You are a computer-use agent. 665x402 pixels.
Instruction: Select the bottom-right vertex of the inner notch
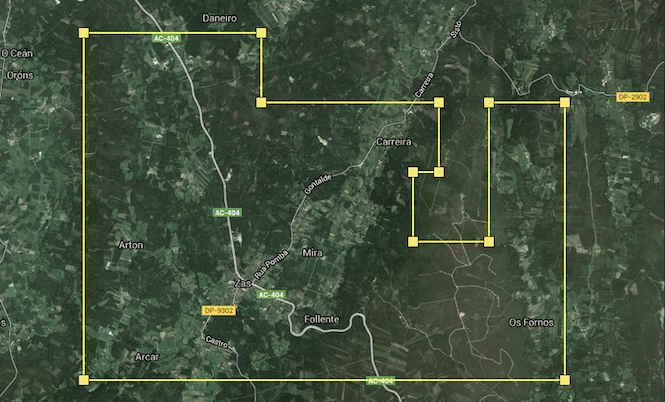tap(489, 241)
